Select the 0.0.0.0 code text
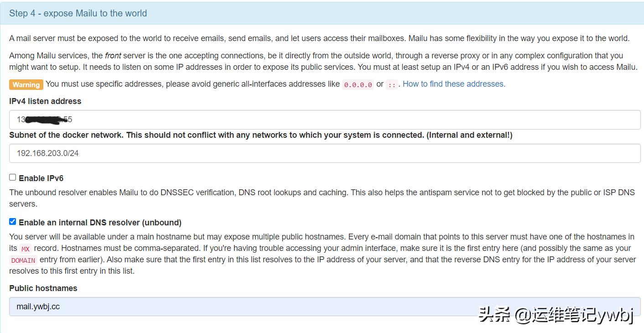 click(358, 84)
